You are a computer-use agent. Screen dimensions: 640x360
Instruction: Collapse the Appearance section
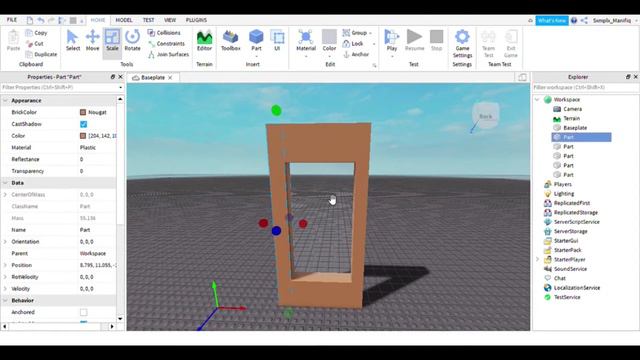point(5,100)
